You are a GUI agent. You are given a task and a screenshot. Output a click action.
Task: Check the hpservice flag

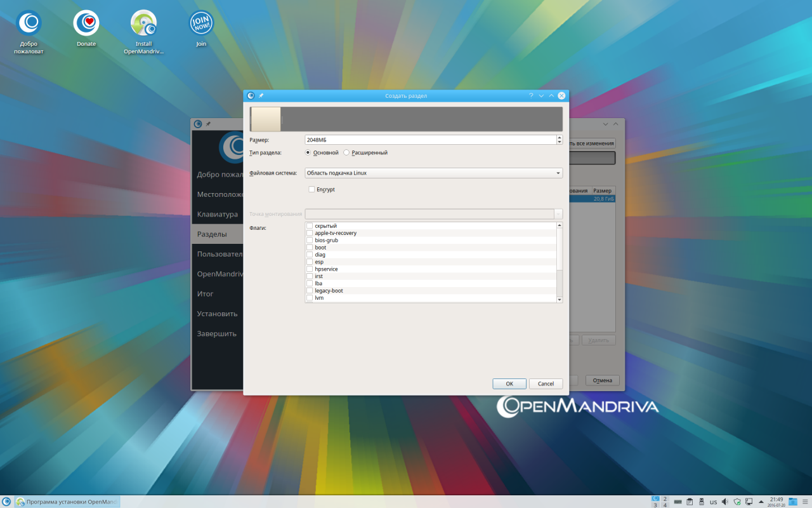pyautogui.click(x=310, y=269)
